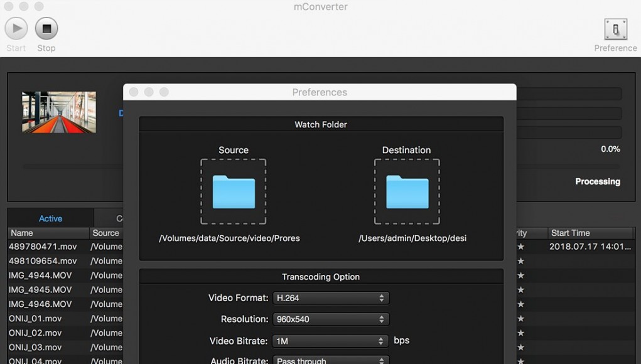Image resolution: width=641 pixels, height=364 pixels.
Task: Click the priority star for ONIJ_01.mov row
Action: click(520, 318)
